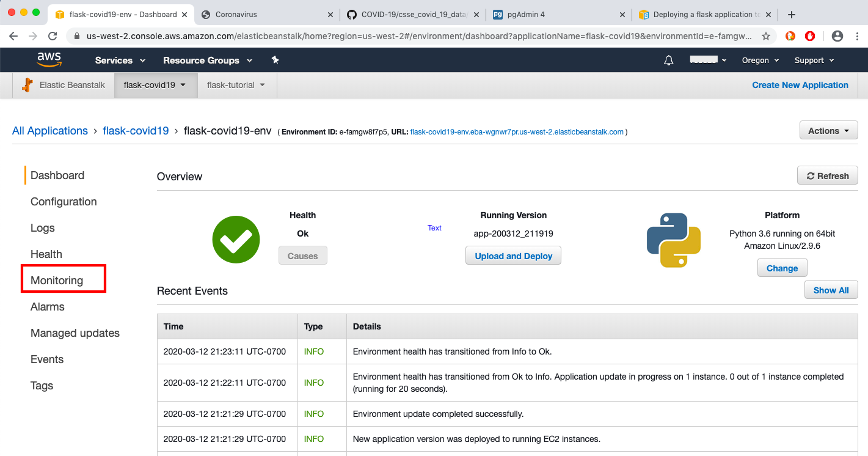Expand the flask-tutorial application dropdown

pos(236,85)
